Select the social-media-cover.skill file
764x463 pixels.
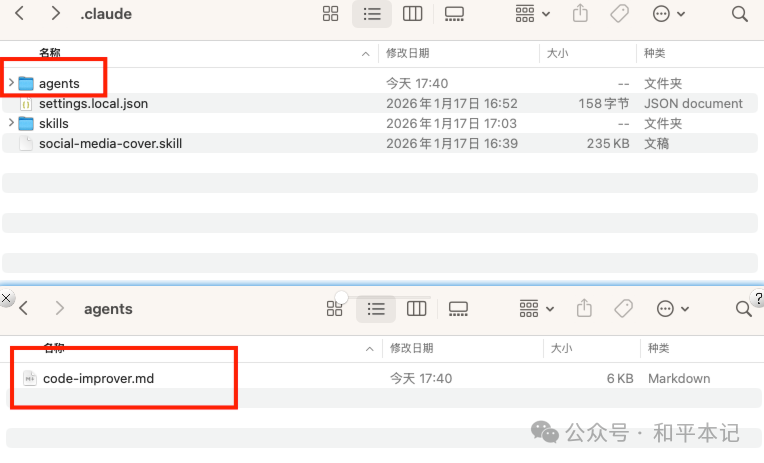(380, 143)
